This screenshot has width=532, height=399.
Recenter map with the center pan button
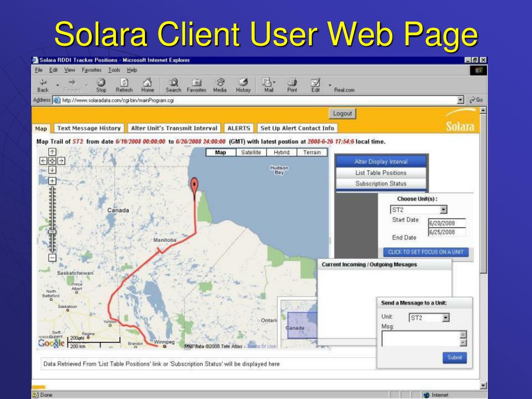[x=52, y=161]
